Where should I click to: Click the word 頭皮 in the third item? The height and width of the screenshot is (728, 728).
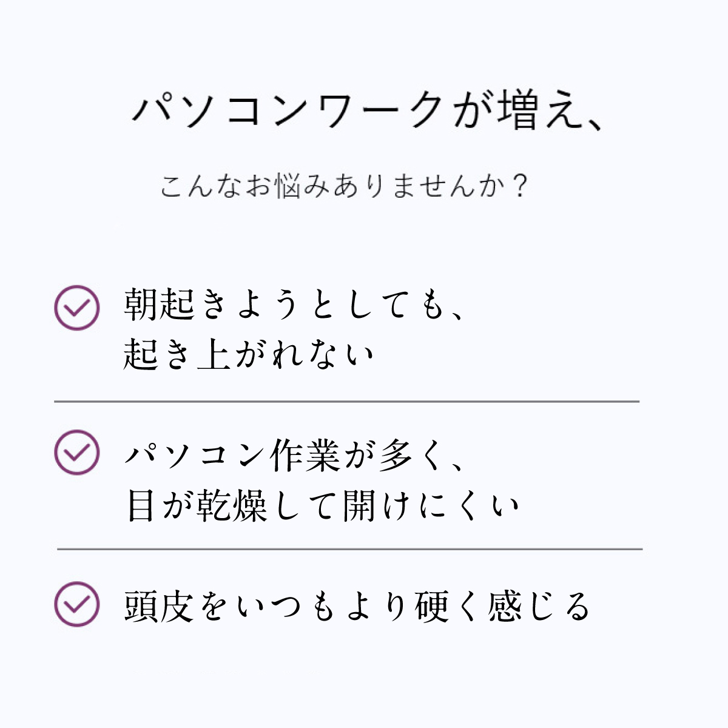159,606
